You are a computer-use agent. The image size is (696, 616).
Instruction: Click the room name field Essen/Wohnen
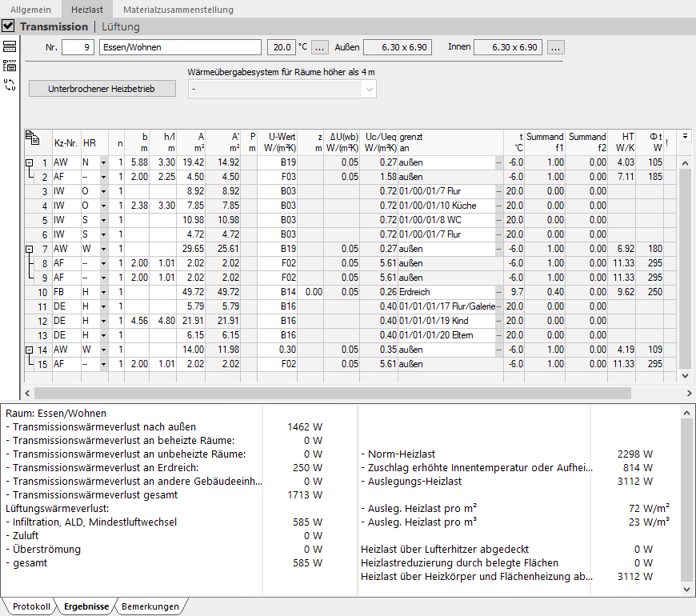click(180, 47)
